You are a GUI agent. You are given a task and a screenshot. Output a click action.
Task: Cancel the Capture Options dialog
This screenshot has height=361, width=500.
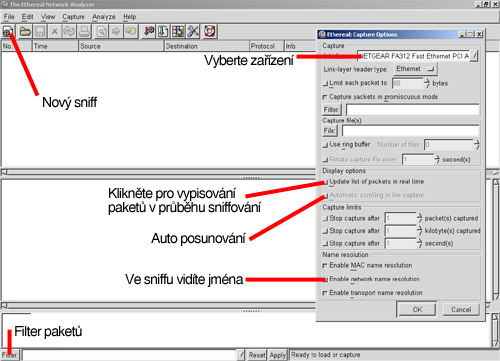coord(461,309)
